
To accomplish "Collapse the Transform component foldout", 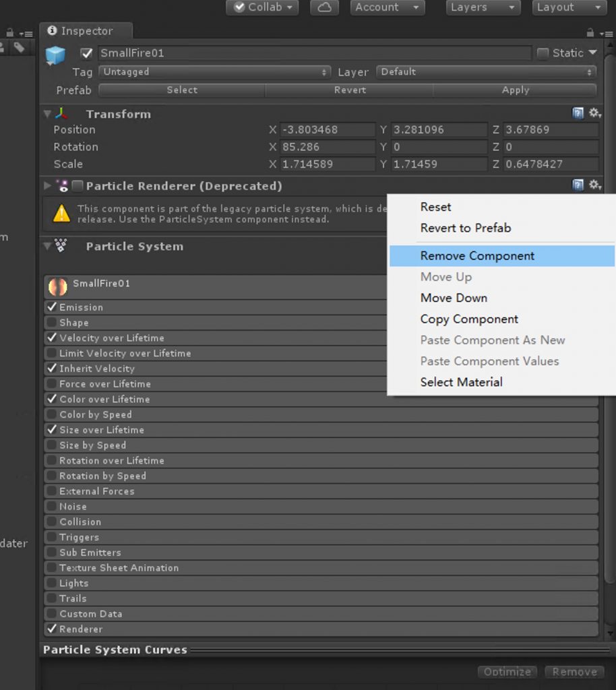I will tap(47, 114).
